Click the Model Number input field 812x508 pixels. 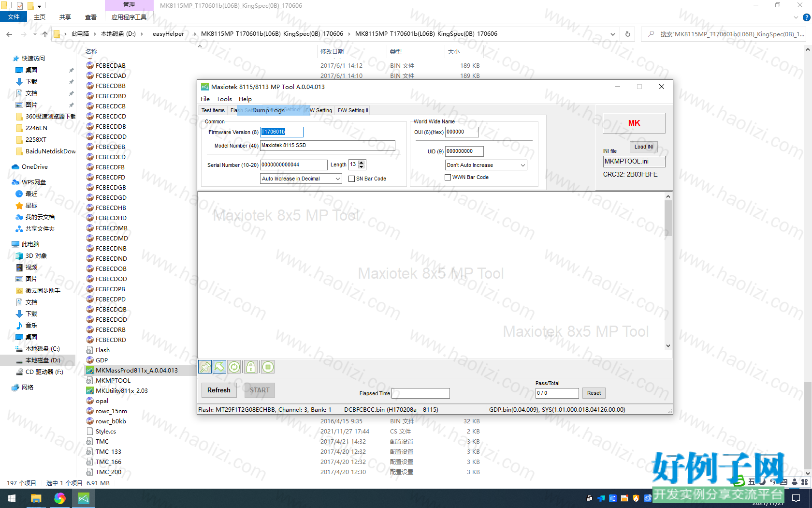328,146
